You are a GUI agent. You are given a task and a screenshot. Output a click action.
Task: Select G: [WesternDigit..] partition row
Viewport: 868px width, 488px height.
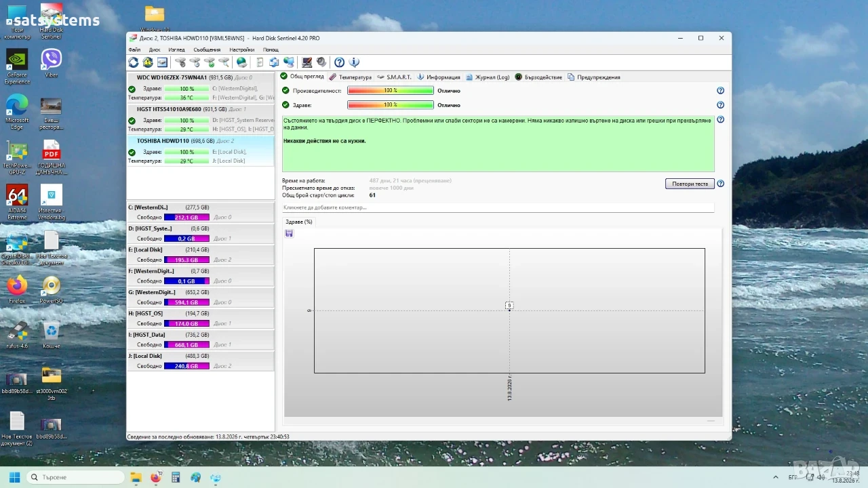click(201, 297)
